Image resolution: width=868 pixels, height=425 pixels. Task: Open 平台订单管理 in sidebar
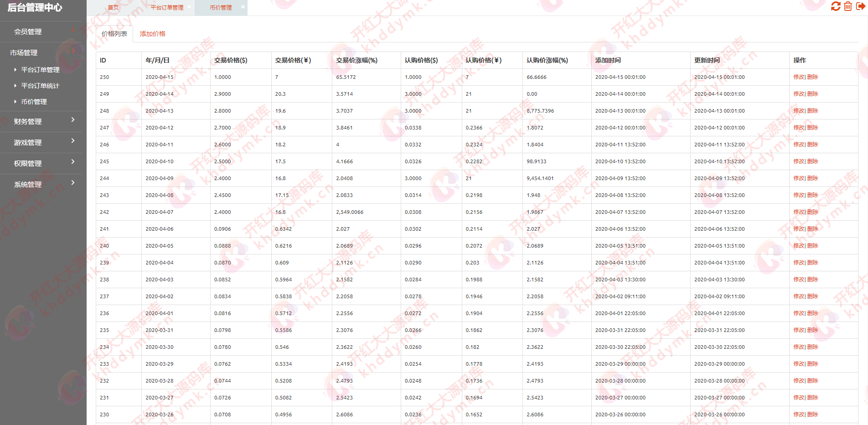pyautogui.click(x=40, y=70)
